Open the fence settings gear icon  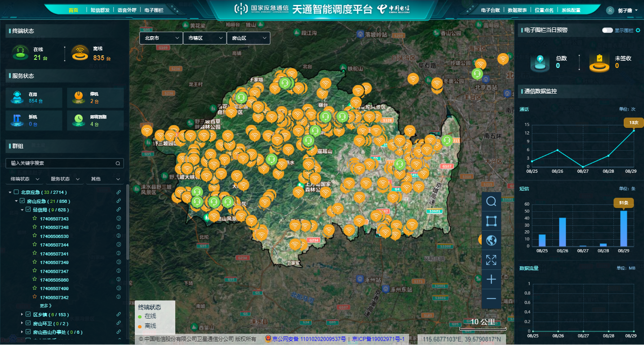(x=638, y=31)
